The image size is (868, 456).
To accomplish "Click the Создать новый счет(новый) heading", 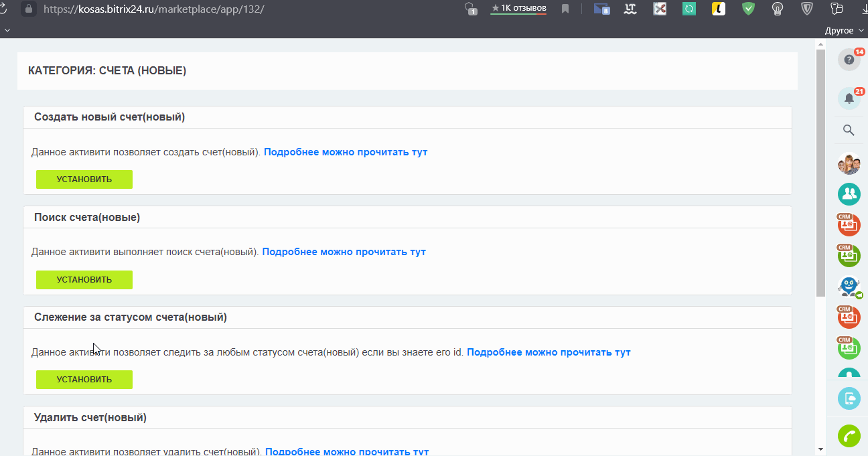I will pyautogui.click(x=110, y=117).
